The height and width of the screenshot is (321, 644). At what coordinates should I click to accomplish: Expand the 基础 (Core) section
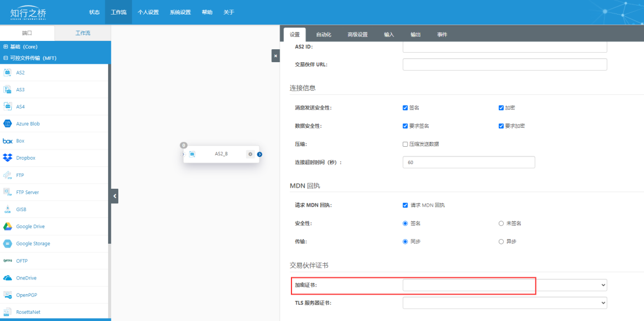pyautogui.click(x=6, y=47)
